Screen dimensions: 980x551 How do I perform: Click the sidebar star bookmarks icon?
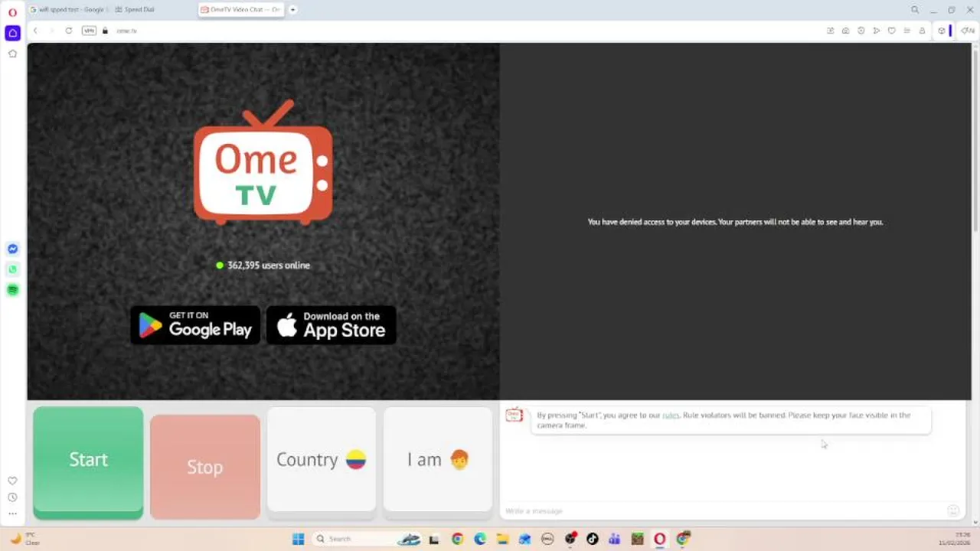pyautogui.click(x=12, y=54)
